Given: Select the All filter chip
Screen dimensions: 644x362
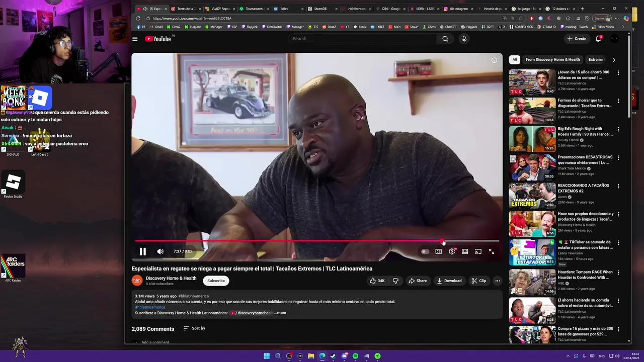Looking at the screenshot, I should tap(515, 59).
